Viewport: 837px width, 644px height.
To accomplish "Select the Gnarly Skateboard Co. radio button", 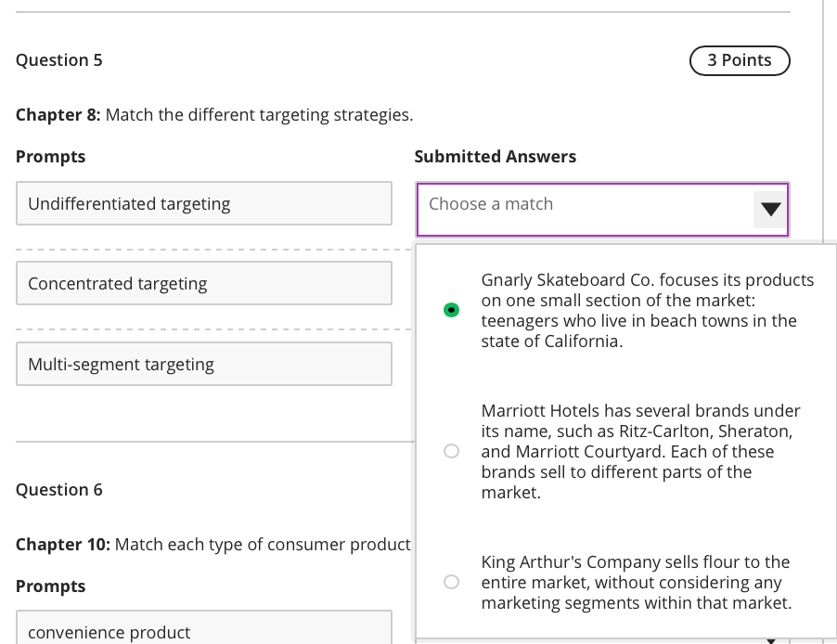I will tap(451, 310).
